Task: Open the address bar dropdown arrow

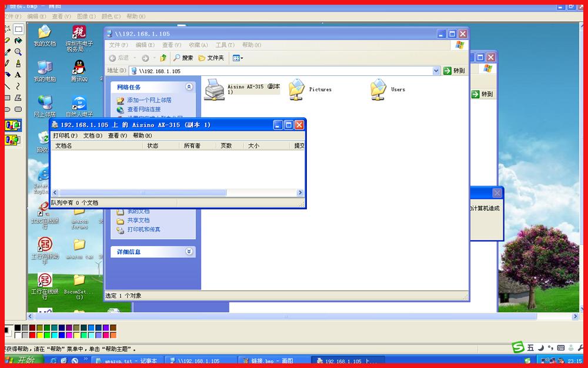Action: tap(436, 70)
